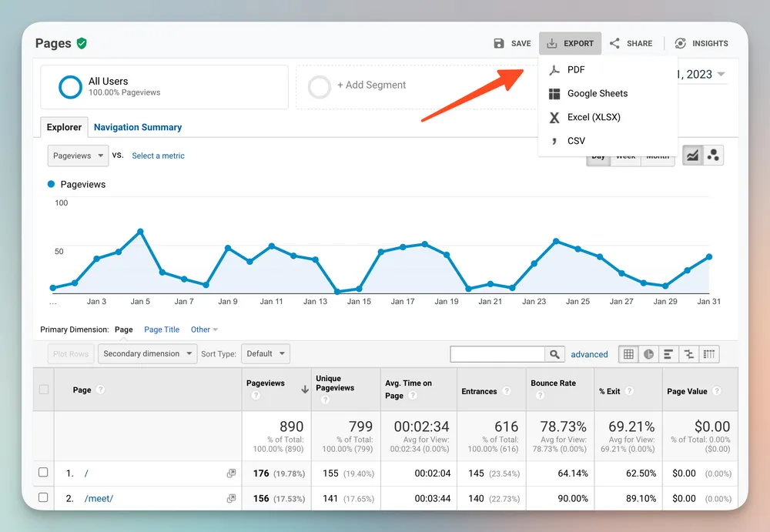Click the Pageviews column help icon

pos(256,396)
